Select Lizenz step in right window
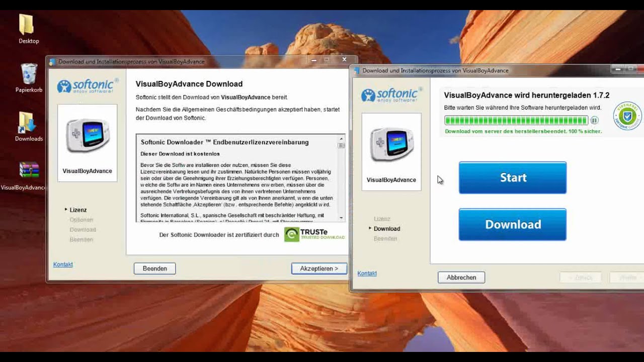Screen dimensions: 644x362 pos(382,219)
